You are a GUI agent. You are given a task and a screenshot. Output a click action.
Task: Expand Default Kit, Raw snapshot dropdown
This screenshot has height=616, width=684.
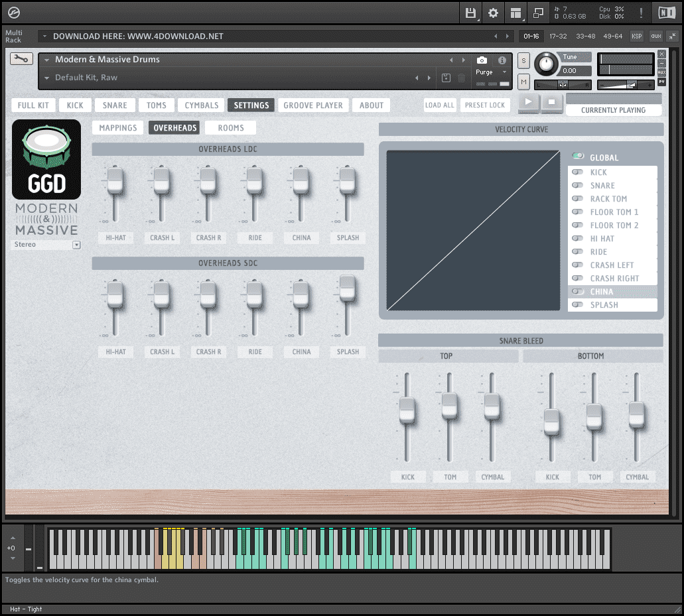46,78
